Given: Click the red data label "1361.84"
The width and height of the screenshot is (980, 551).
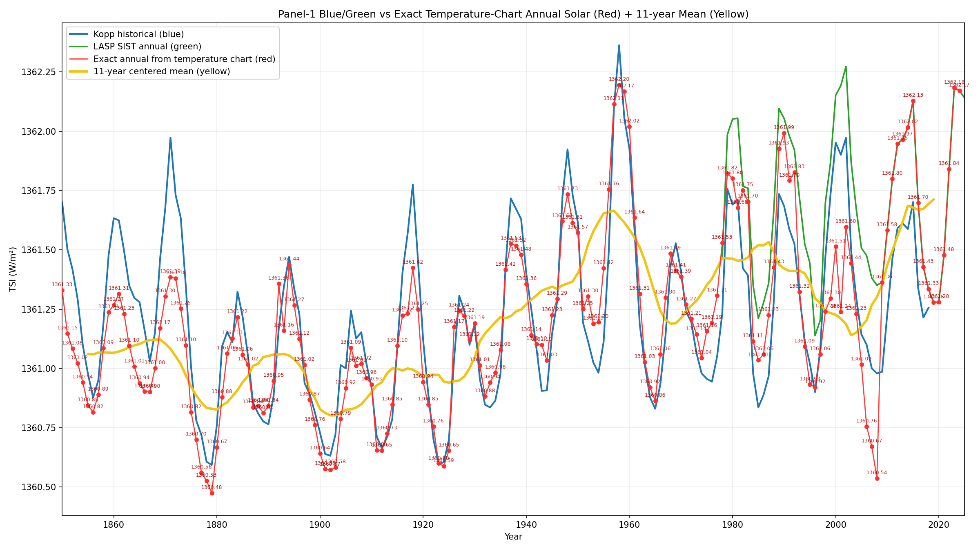Looking at the screenshot, I should (x=949, y=163).
